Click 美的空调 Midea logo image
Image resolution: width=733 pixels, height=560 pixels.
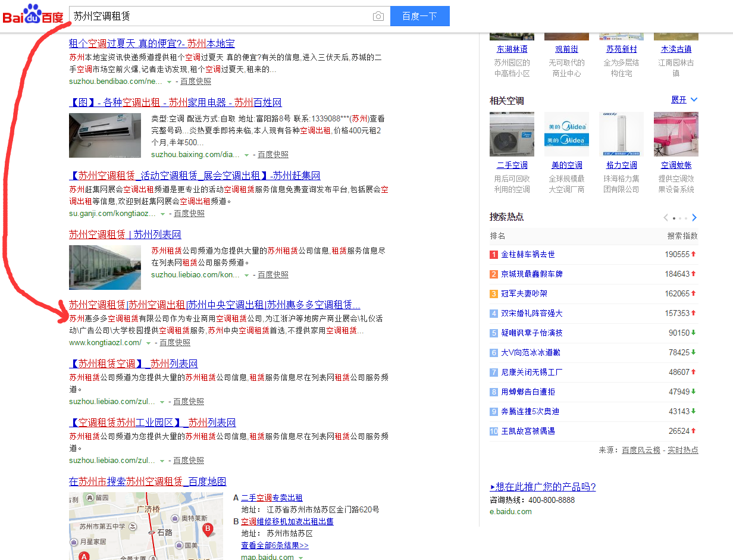566,134
